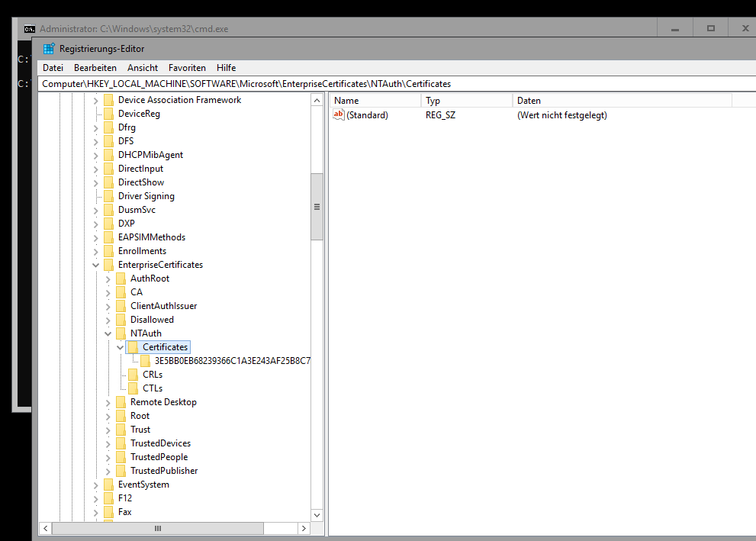Click the REG_SZ type cell

point(440,115)
